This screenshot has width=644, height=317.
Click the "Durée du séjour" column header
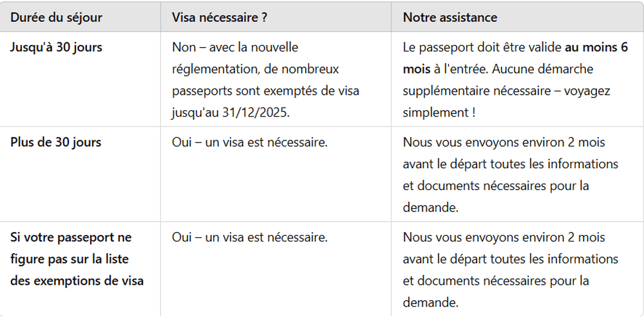[x=56, y=17]
